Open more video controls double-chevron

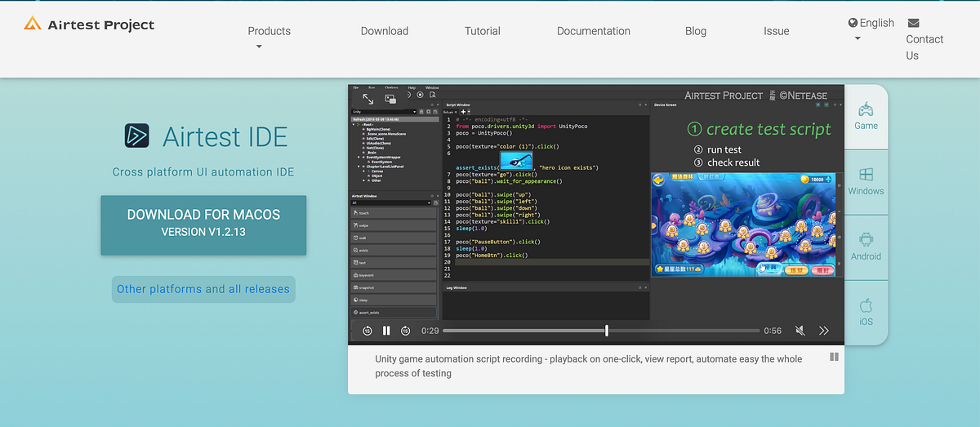click(x=824, y=331)
